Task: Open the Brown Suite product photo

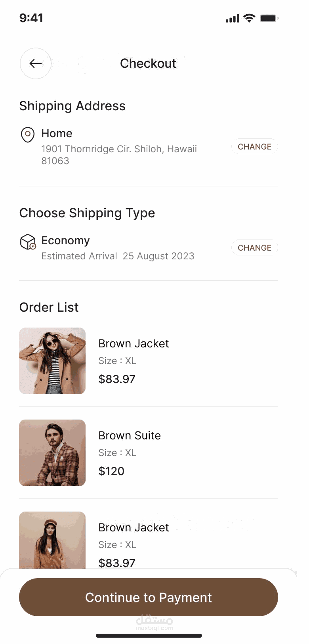Action: 52,453
